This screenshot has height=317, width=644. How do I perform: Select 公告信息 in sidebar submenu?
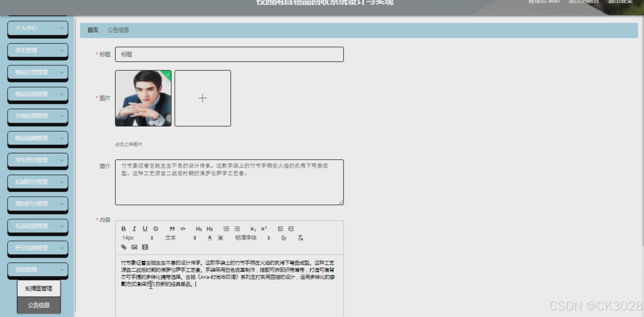[x=39, y=305]
